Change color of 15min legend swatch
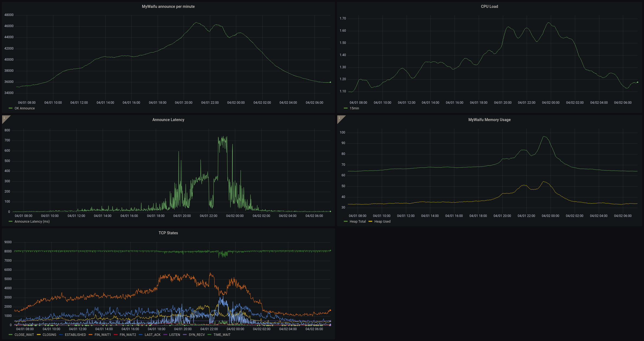 (345, 108)
